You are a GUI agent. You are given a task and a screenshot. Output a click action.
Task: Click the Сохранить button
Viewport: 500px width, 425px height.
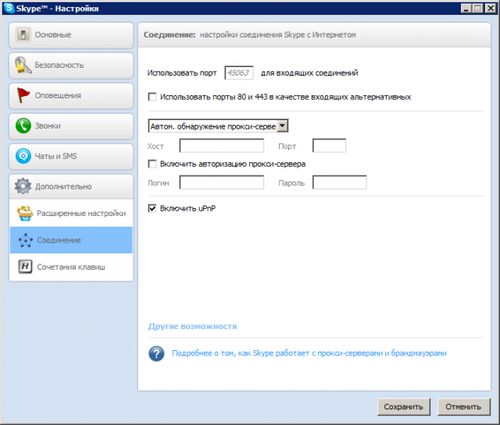(x=403, y=407)
